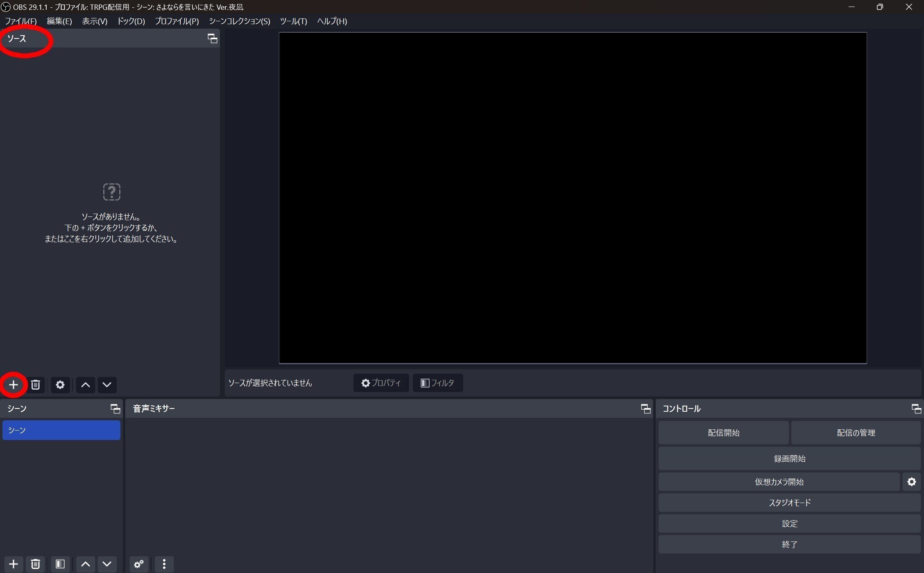
Task: Move source down with arrow button
Action: [x=107, y=385]
